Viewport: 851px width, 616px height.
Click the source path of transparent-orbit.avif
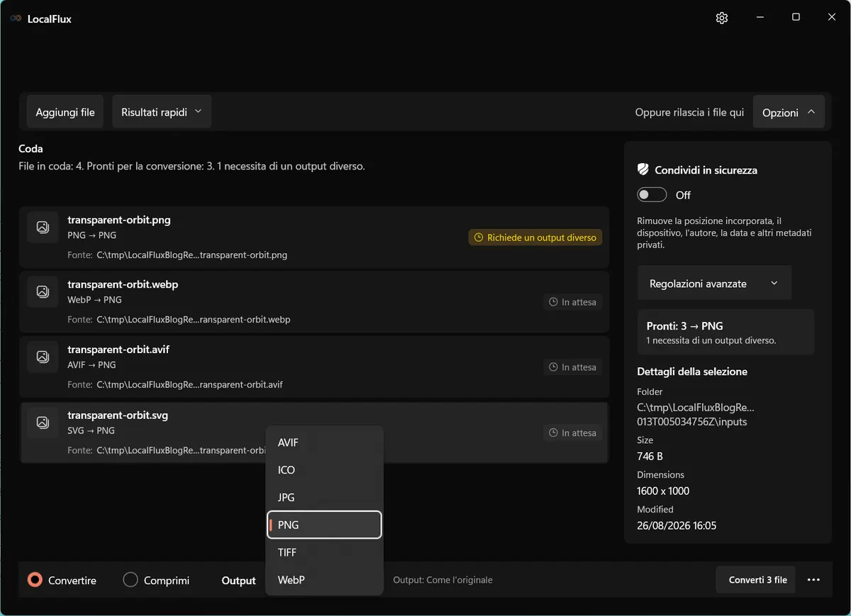189,385
